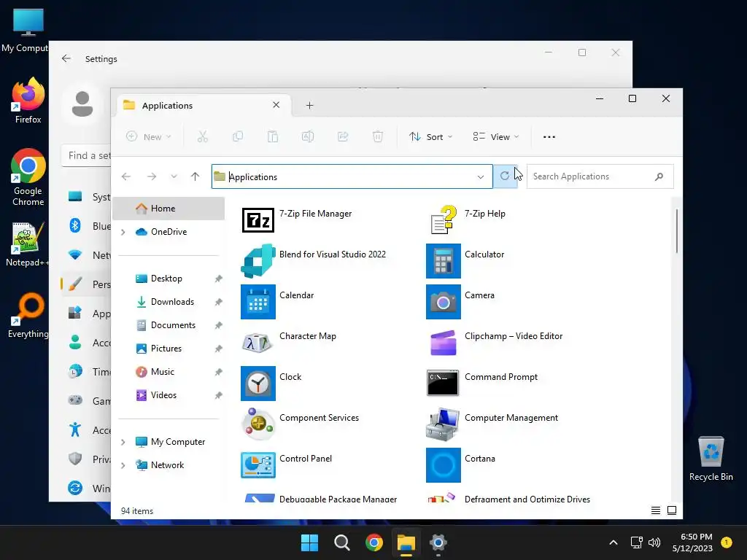
Task: Select the Command Prompt icon
Action: click(443, 383)
